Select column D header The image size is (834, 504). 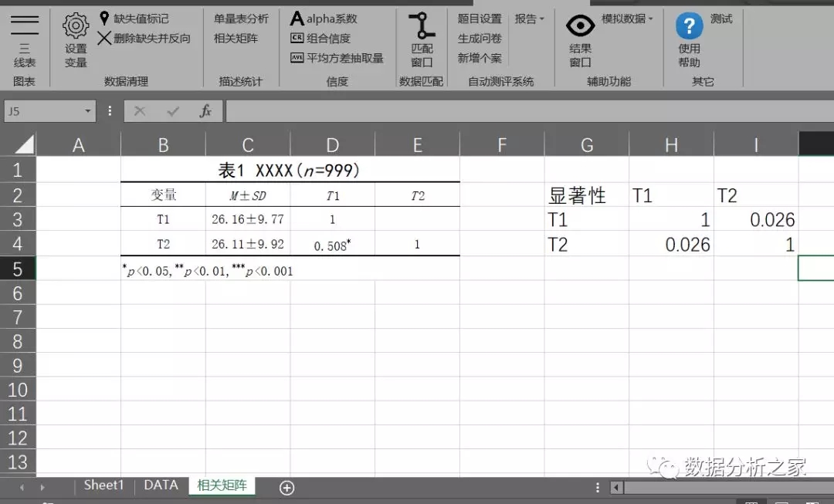click(332, 144)
